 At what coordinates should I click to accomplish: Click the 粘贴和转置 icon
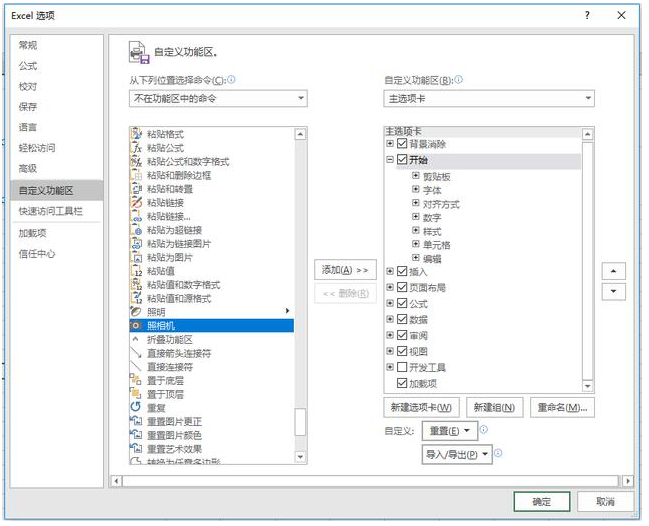pos(136,189)
